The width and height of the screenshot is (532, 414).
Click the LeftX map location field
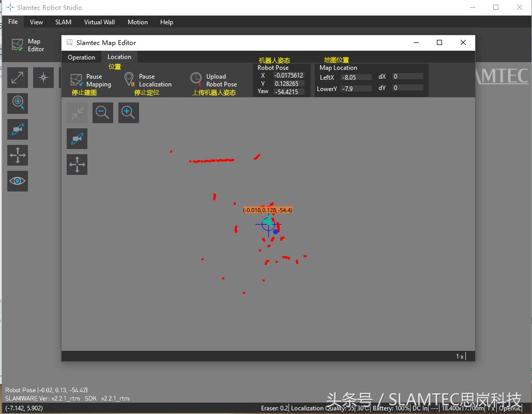tap(356, 78)
